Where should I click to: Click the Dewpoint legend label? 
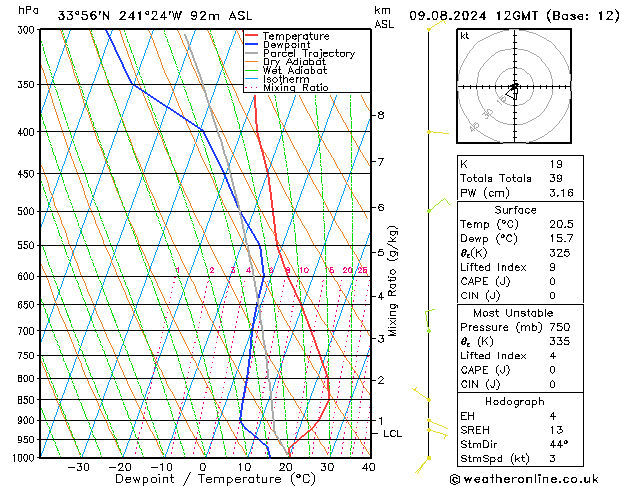point(286,45)
